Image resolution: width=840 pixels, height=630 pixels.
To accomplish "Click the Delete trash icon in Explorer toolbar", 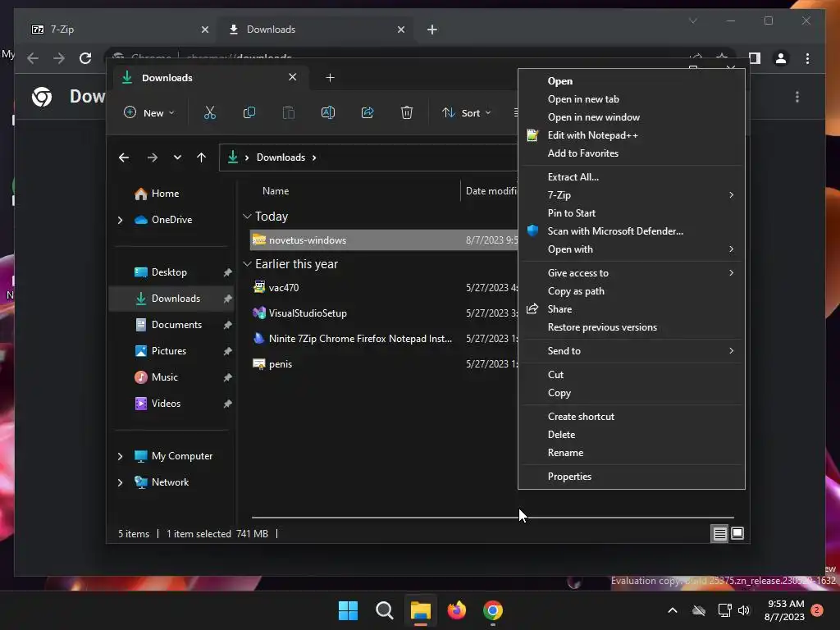I will (407, 112).
